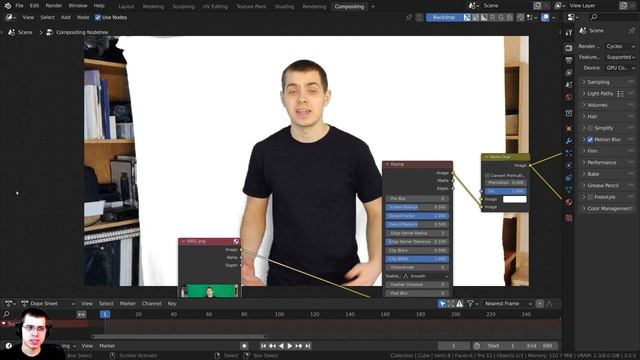Open the Texture properties checker tab icon
This screenshot has width=640, height=360.
click(x=569, y=218)
